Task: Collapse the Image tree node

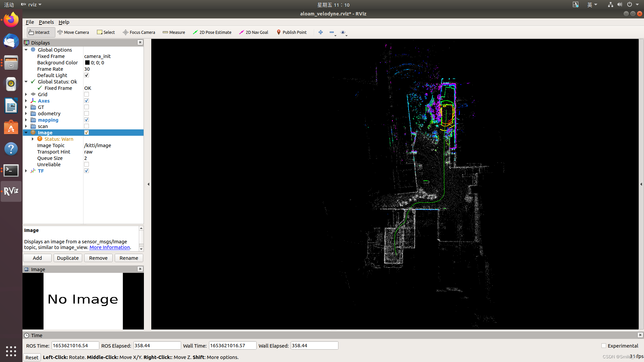Action: coord(26,133)
